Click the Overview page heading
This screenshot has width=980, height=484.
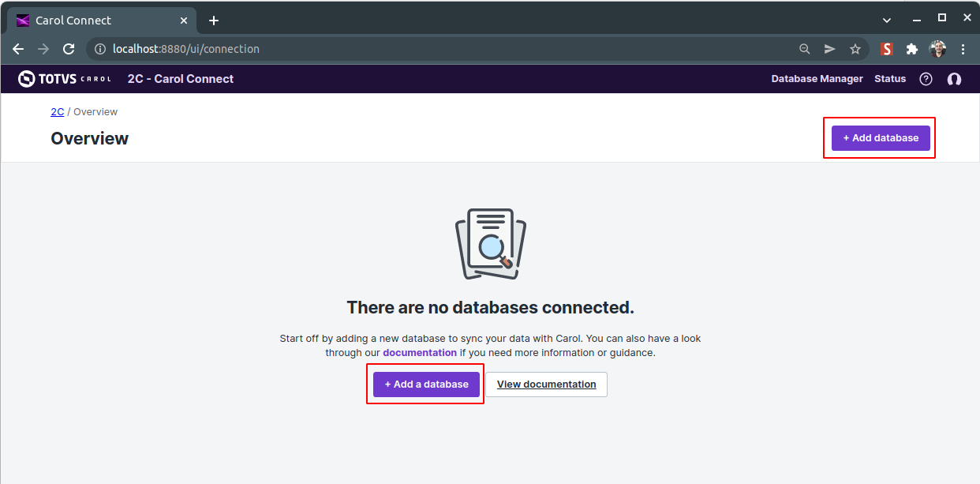pyautogui.click(x=90, y=139)
